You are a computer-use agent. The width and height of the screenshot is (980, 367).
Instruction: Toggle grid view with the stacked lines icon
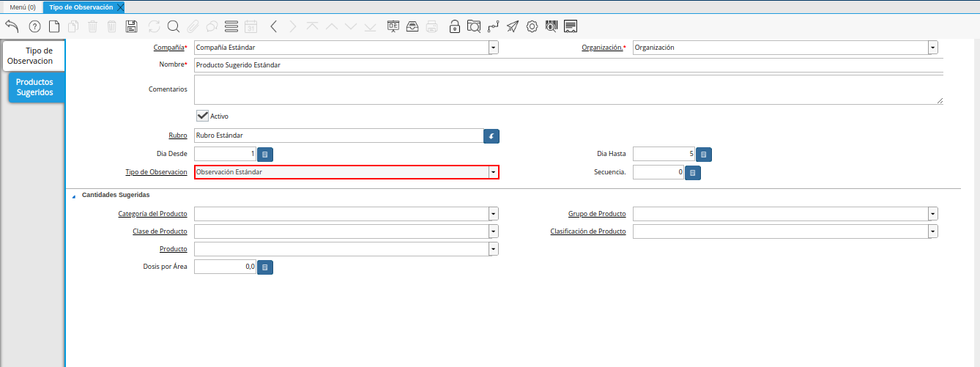pyautogui.click(x=231, y=26)
